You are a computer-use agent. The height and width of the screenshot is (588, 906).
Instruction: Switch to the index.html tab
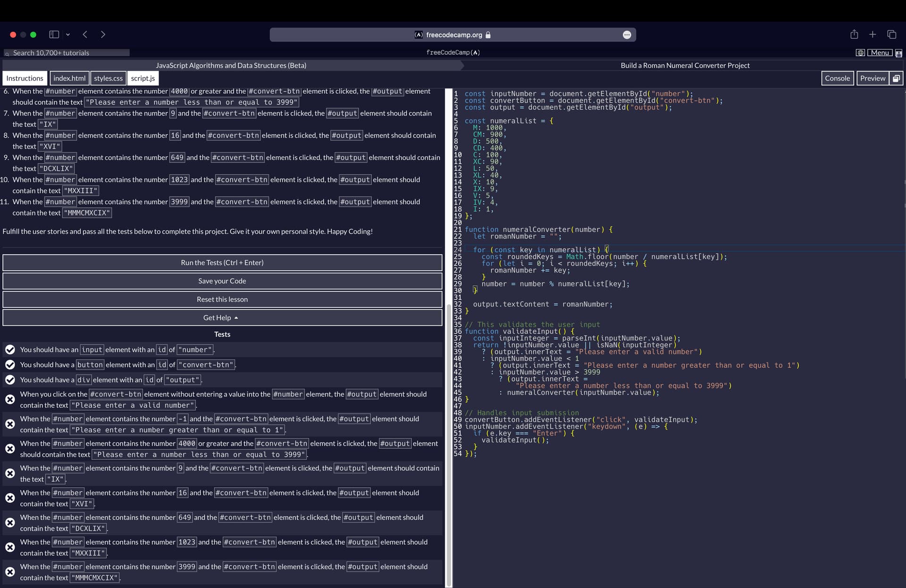[x=69, y=78]
